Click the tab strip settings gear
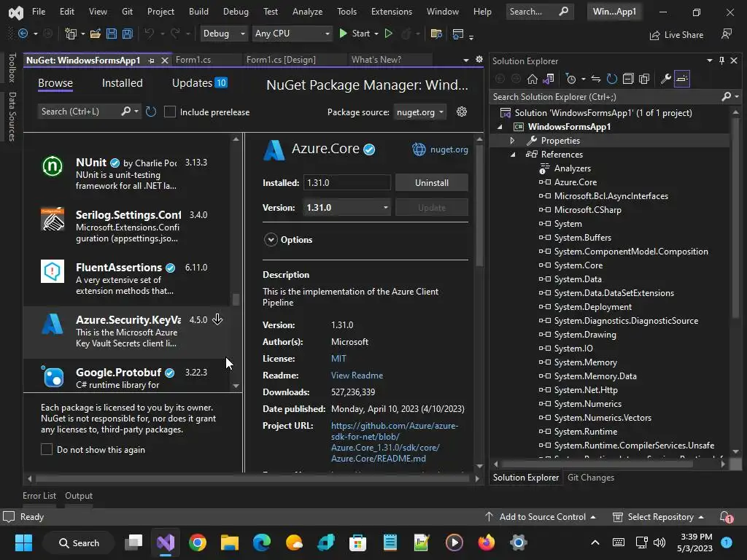 pos(479,60)
